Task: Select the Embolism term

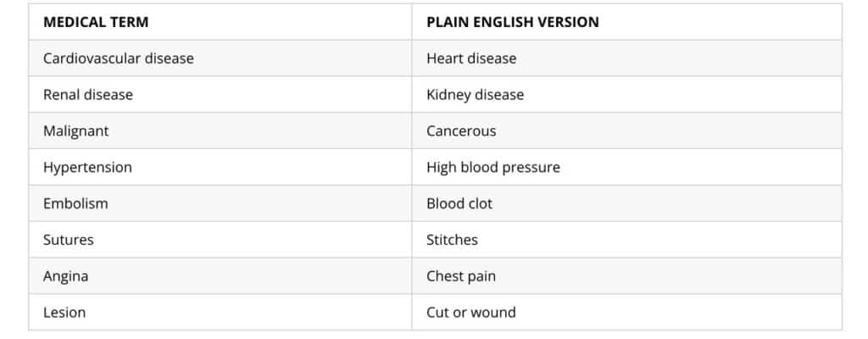Action: [x=75, y=203]
